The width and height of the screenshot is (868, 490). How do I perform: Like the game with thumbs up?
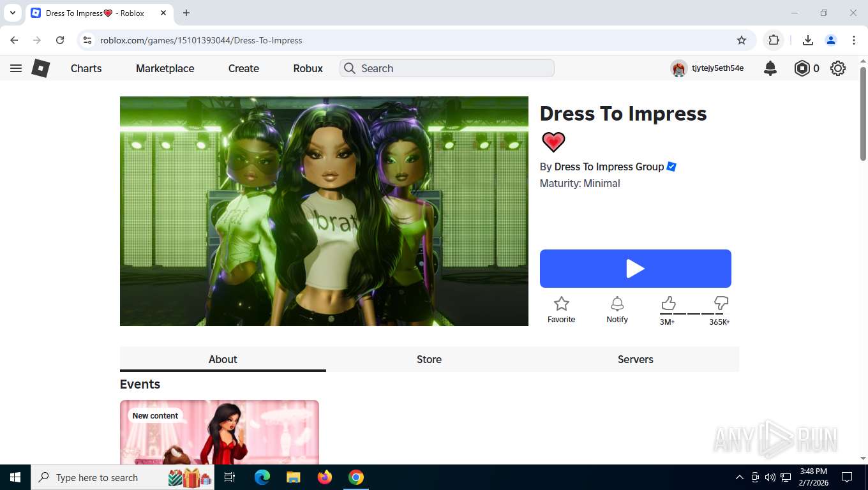668,303
